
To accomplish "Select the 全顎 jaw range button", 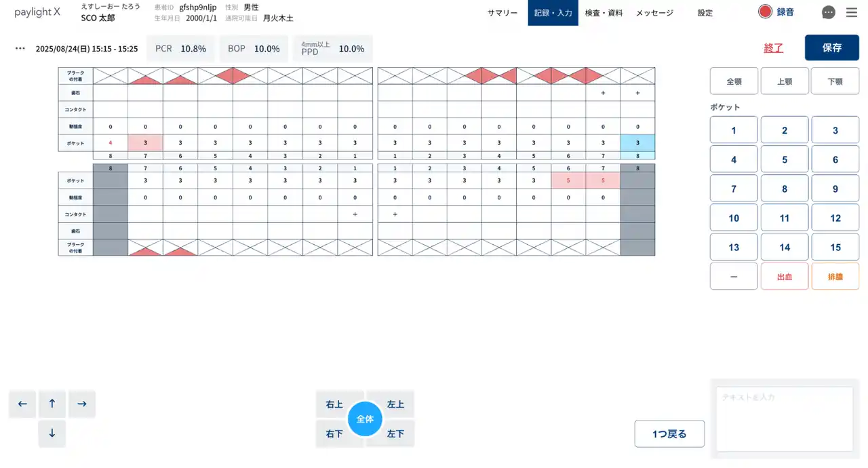I will [734, 81].
